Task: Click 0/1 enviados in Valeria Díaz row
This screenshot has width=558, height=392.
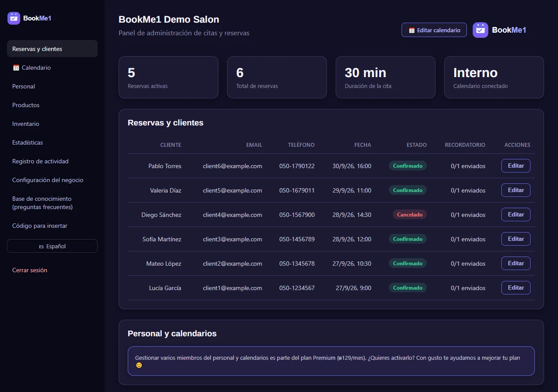Action: pyautogui.click(x=468, y=190)
